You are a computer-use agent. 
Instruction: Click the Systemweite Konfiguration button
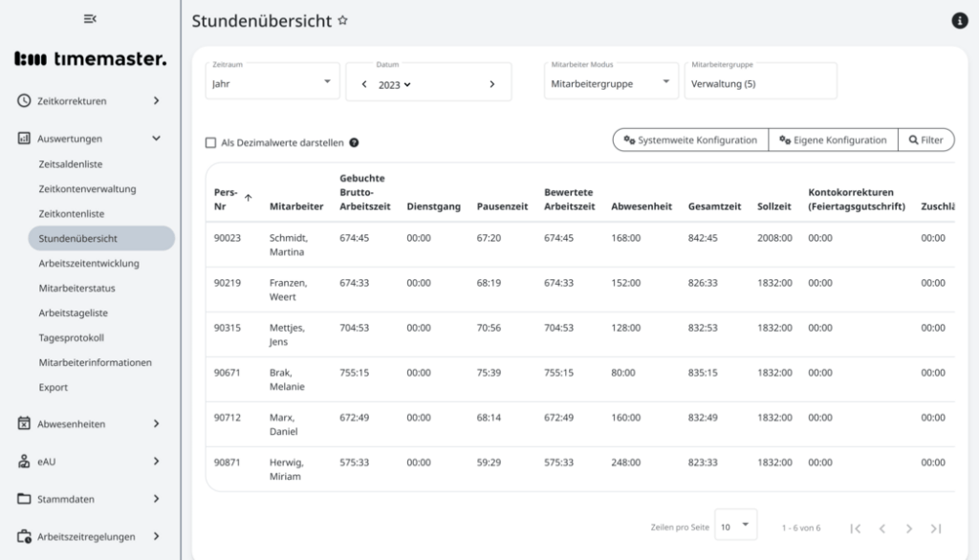pos(688,140)
